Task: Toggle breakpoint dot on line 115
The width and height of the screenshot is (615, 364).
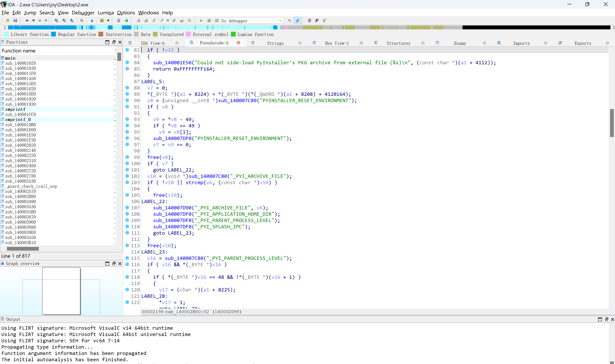Action: pos(127,258)
